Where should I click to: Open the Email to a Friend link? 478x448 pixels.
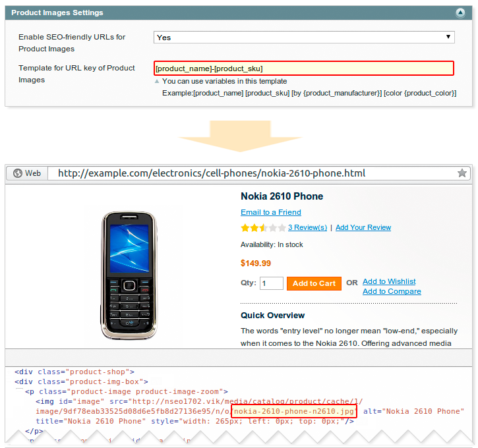click(270, 212)
